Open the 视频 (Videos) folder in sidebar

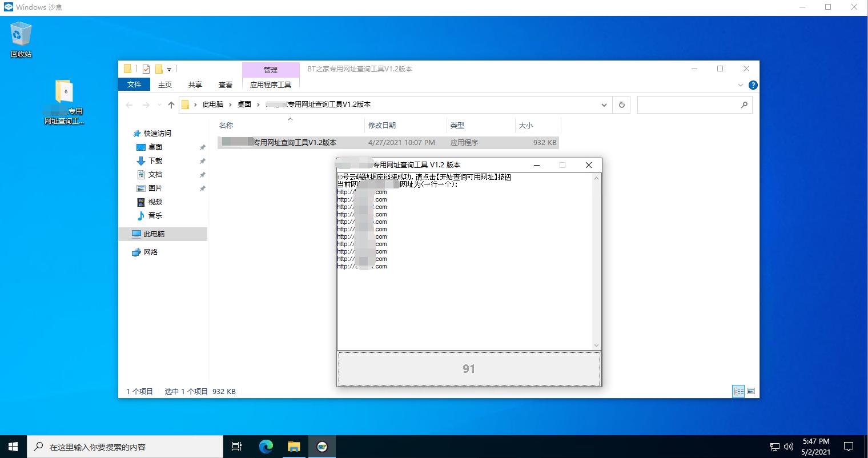pos(154,202)
